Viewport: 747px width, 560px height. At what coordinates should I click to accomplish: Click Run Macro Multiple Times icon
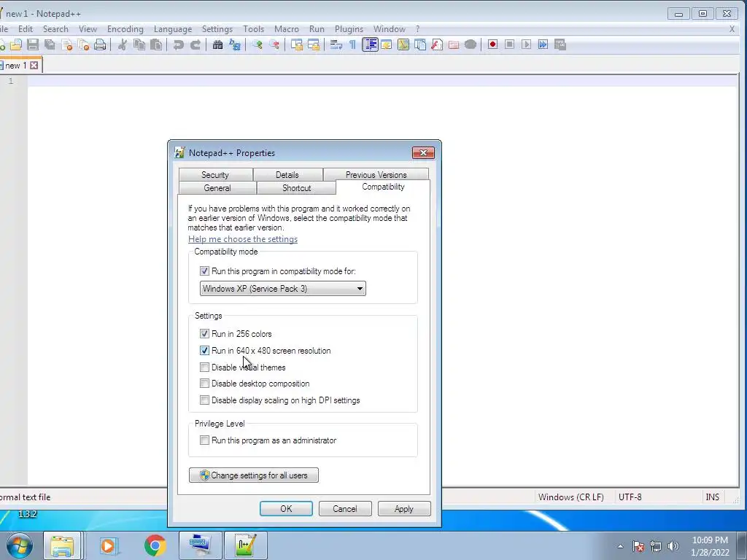(x=543, y=44)
